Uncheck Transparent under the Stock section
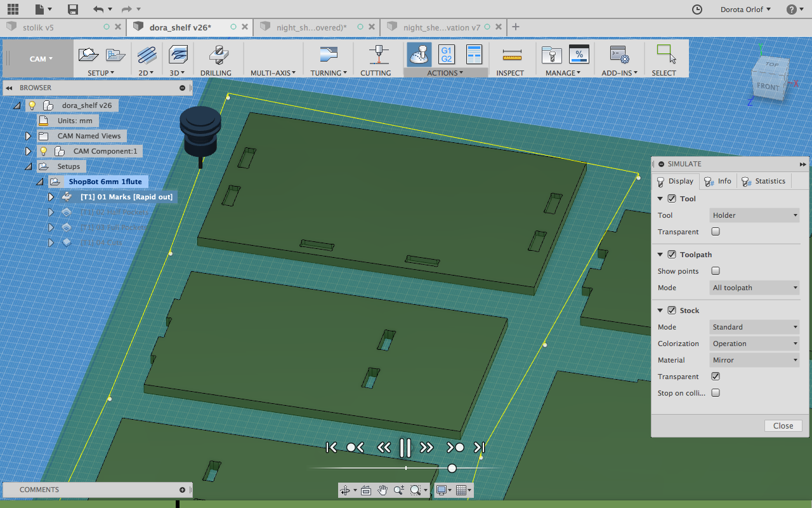The height and width of the screenshot is (508, 812). pos(716,377)
